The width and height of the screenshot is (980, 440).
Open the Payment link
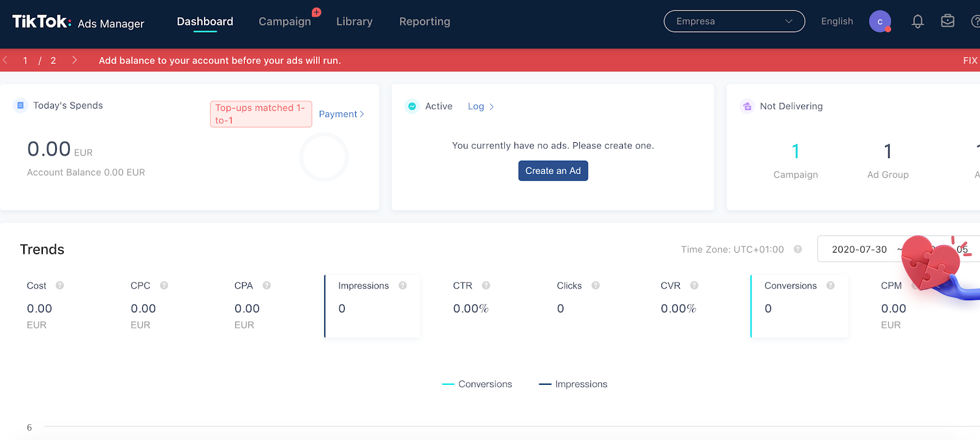coord(341,114)
